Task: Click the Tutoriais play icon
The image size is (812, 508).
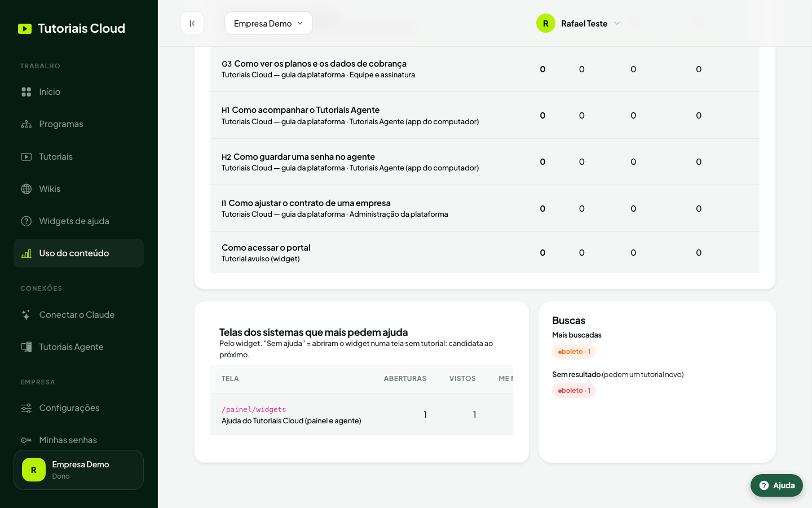Action: tap(27, 157)
